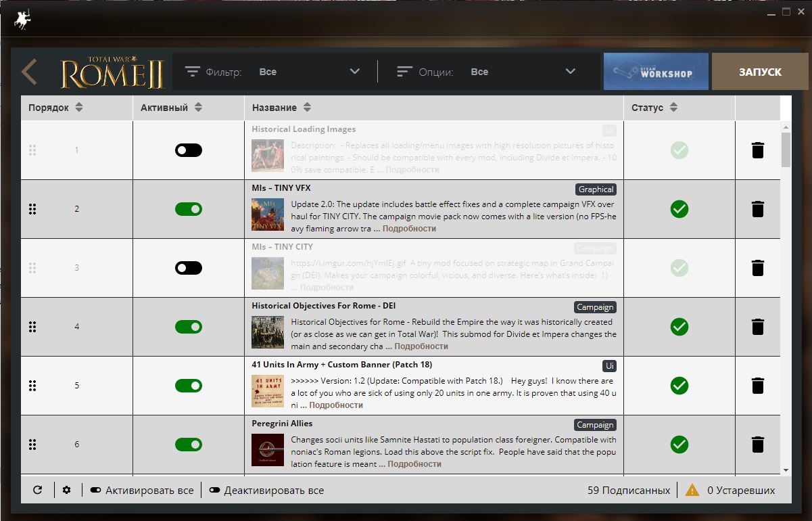Click trash icon for Peregrini Allies
812x521 pixels.
pos(758,445)
